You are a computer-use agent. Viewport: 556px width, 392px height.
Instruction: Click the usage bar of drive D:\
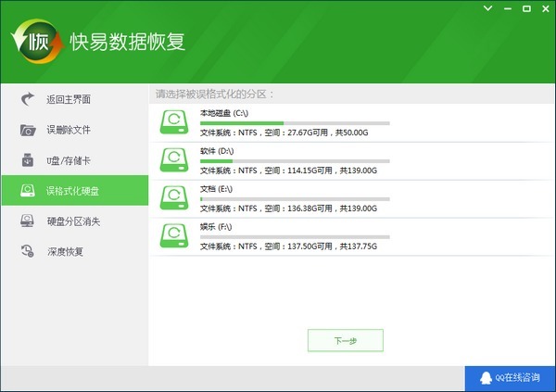point(295,161)
